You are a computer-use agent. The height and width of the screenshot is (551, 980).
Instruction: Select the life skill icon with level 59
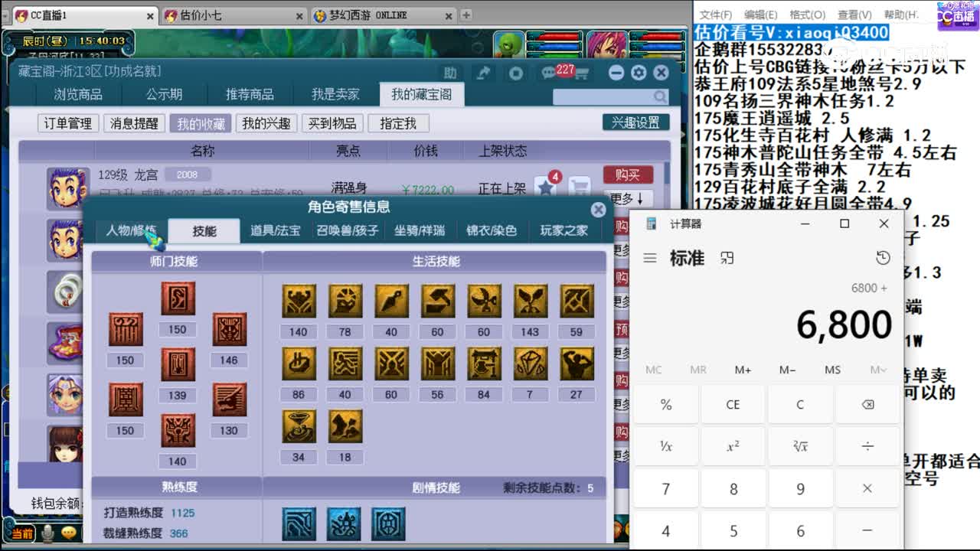[x=577, y=302]
